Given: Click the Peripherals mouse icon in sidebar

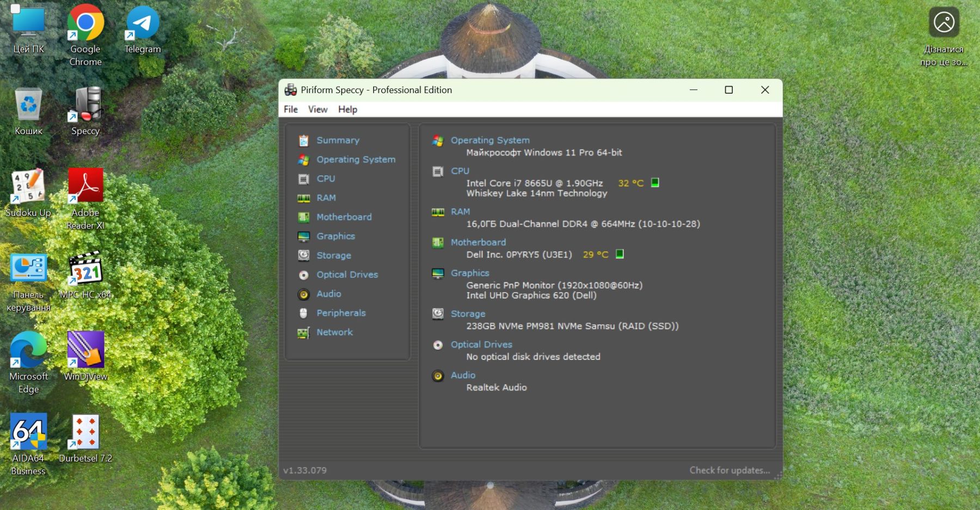Looking at the screenshot, I should pos(303,313).
